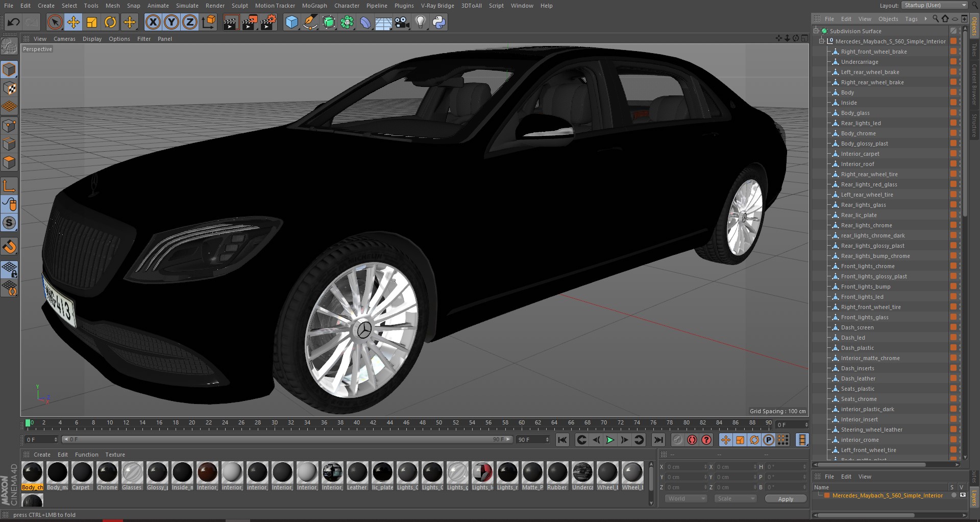Select the Steering_wheel_leather object

(872, 430)
